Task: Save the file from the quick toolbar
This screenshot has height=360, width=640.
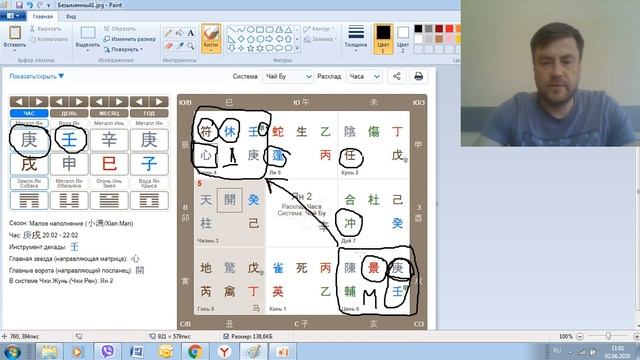Action: click(19, 5)
